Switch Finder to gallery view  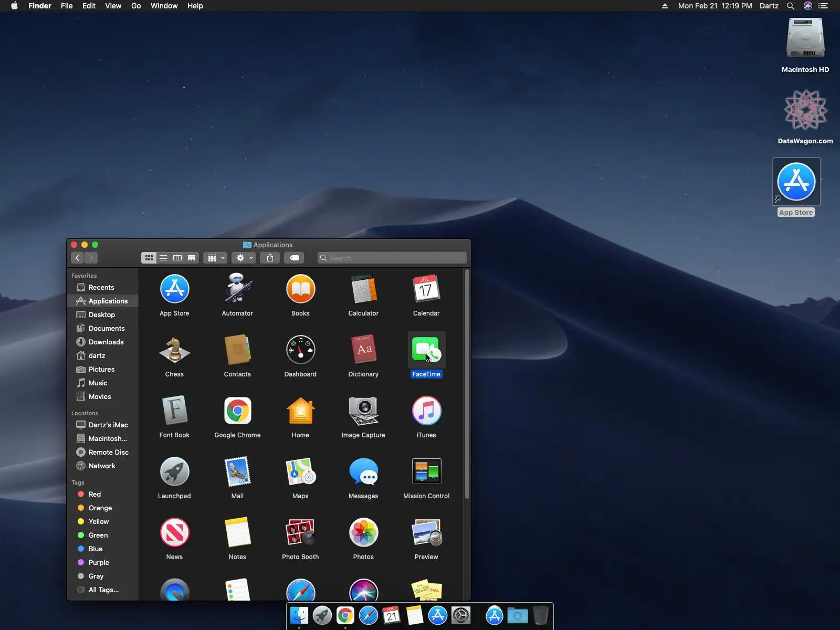point(192,258)
